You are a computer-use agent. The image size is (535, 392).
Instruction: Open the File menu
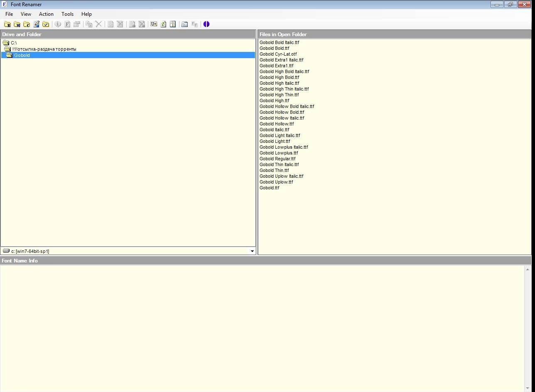pyautogui.click(x=9, y=14)
